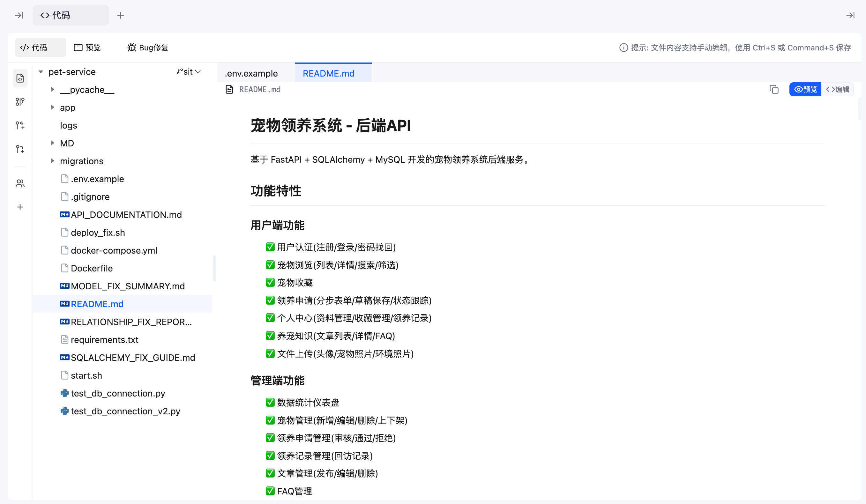Click the Python icon beside test_db_connection_v2.py
This screenshot has height=504, width=866.
click(x=64, y=411)
